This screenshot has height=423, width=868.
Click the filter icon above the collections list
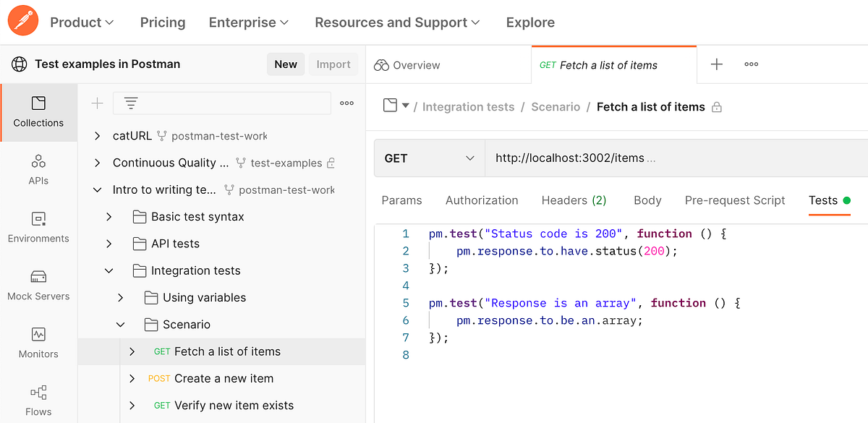(130, 103)
